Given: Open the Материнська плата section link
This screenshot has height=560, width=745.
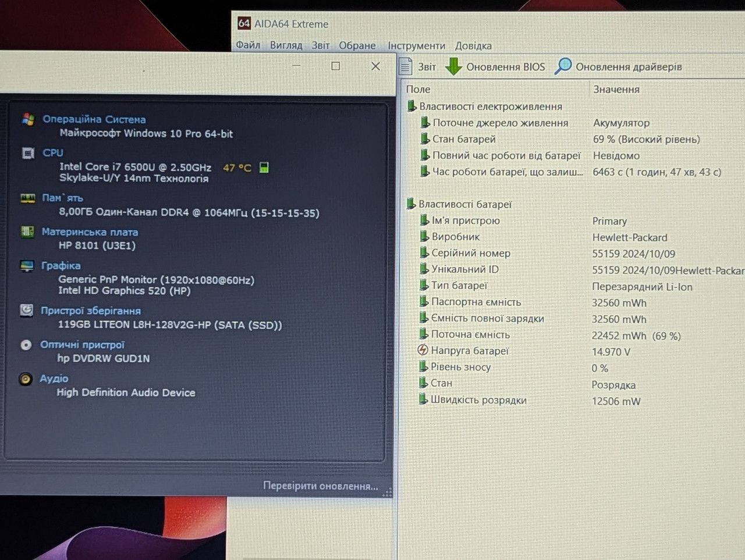Looking at the screenshot, I should tap(90, 231).
